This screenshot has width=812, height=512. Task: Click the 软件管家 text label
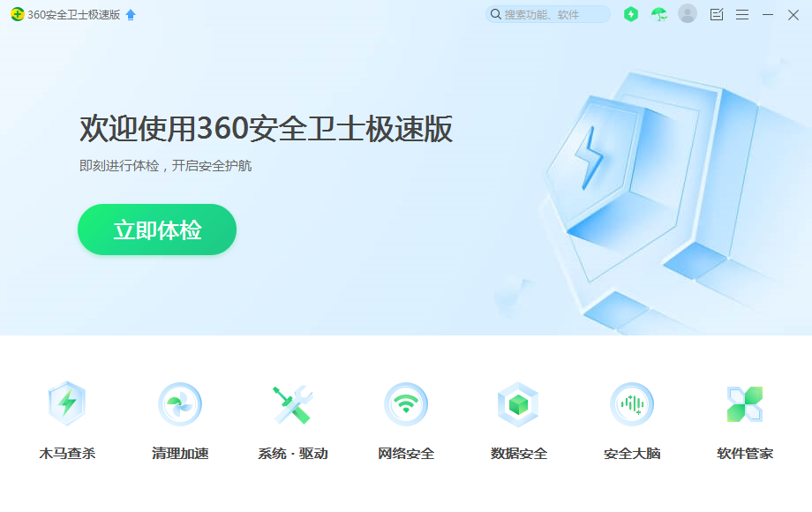coord(745,454)
